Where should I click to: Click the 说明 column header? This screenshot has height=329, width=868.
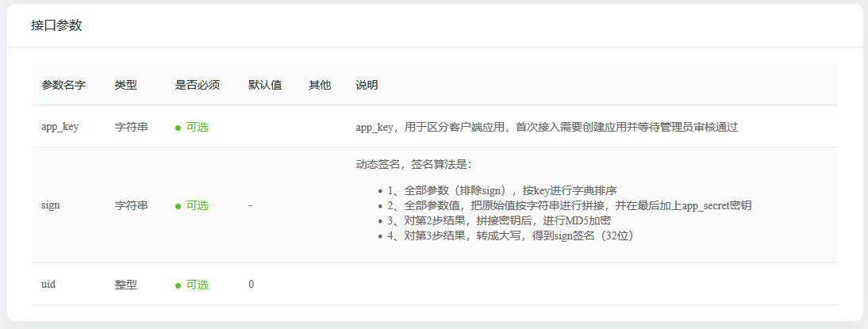[x=367, y=85]
